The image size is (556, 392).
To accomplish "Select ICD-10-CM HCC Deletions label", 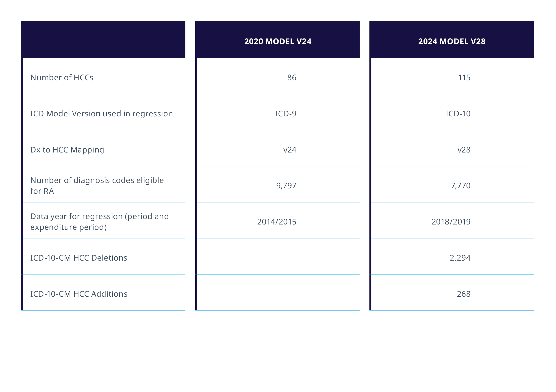I will pos(79,258).
